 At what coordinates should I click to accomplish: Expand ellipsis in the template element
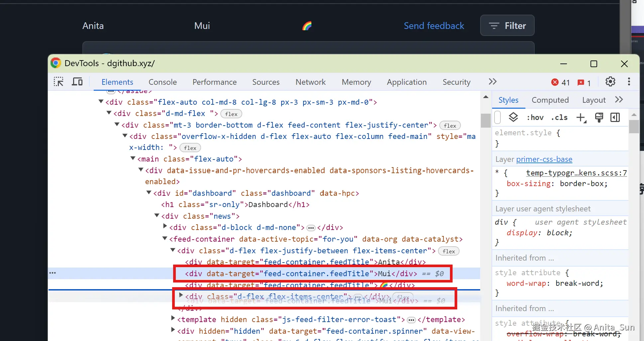click(x=411, y=320)
